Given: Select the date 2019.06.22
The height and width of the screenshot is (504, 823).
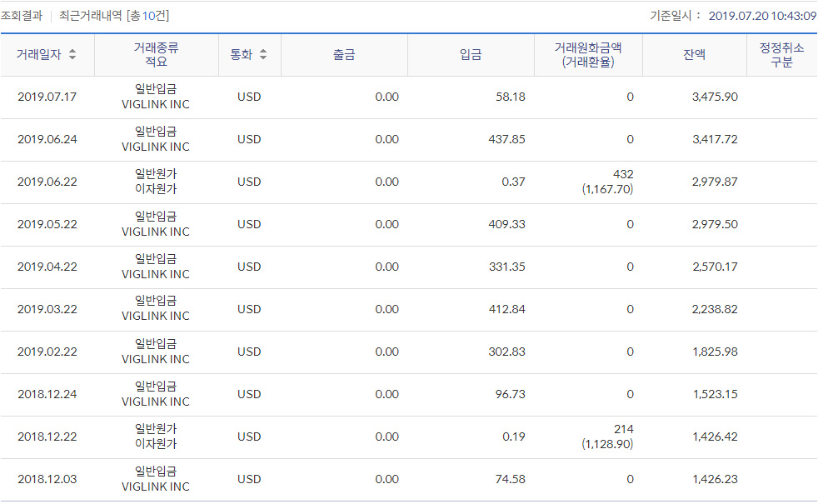Looking at the screenshot, I should point(47,182).
